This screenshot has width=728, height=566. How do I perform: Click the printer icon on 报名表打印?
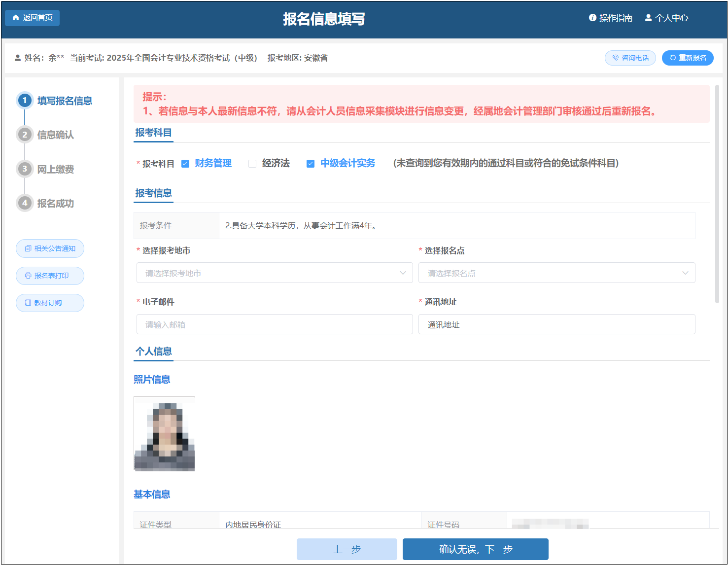click(x=28, y=276)
